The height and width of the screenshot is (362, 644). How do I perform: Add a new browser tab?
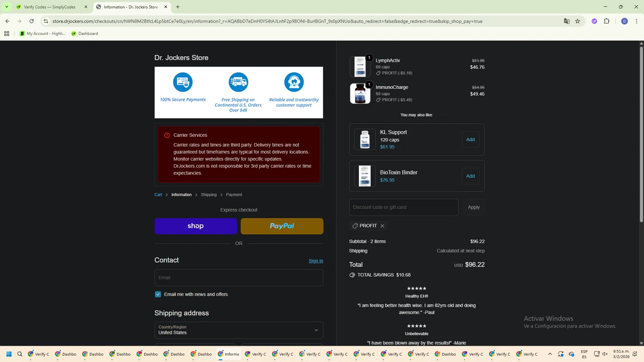click(178, 7)
